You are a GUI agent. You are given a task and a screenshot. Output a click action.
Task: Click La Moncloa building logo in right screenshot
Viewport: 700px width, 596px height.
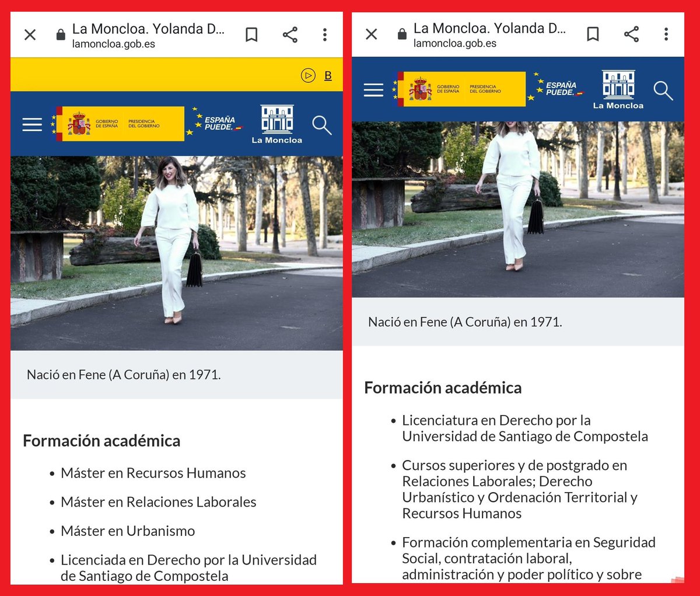coord(618,90)
